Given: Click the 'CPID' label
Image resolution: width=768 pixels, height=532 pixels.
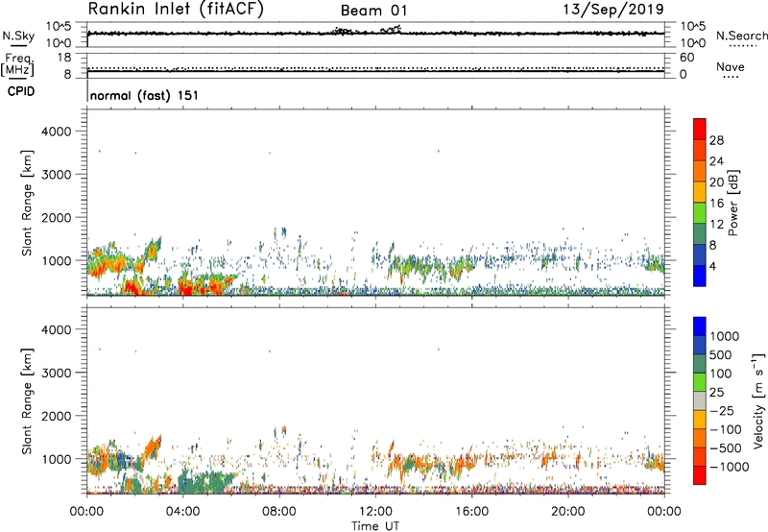Looking at the screenshot, I should click(x=21, y=91).
